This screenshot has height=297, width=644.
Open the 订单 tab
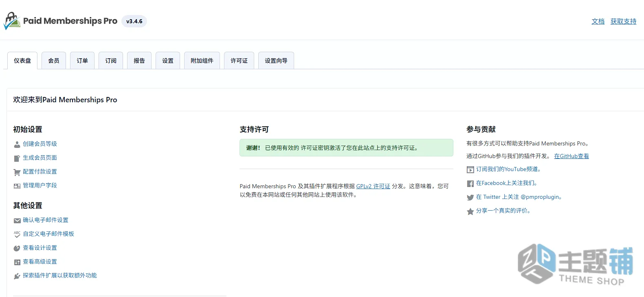(82, 61)
